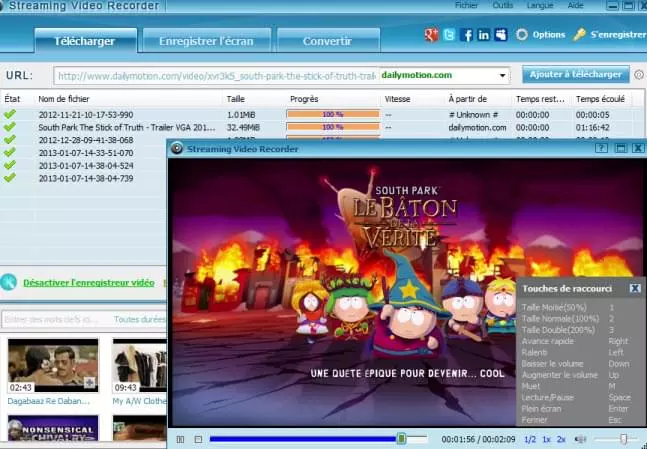The height and width of the screenshot is (449, 647).
Task: Switch playback speed to 1/2
Action: 530,440
